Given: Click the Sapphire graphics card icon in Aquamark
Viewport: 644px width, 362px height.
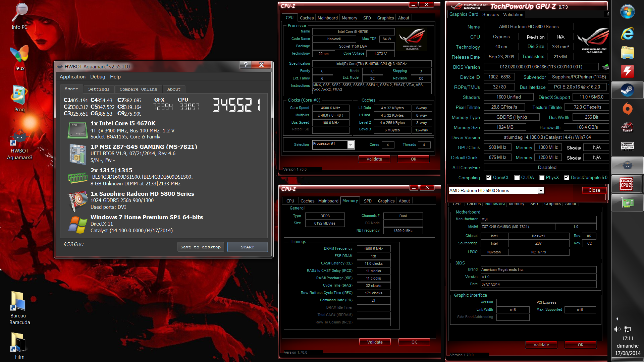Looking at the screenshot, I should coord(77,201).
